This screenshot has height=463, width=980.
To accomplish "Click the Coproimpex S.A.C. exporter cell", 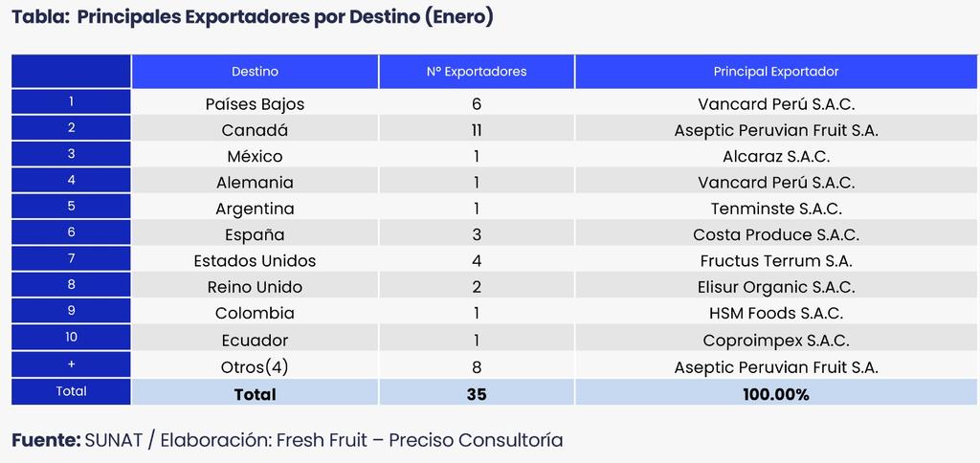I will point(775,340).
